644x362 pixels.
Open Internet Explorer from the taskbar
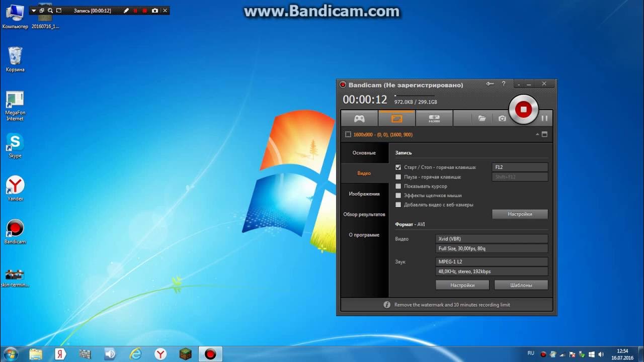tap(135, 354)
